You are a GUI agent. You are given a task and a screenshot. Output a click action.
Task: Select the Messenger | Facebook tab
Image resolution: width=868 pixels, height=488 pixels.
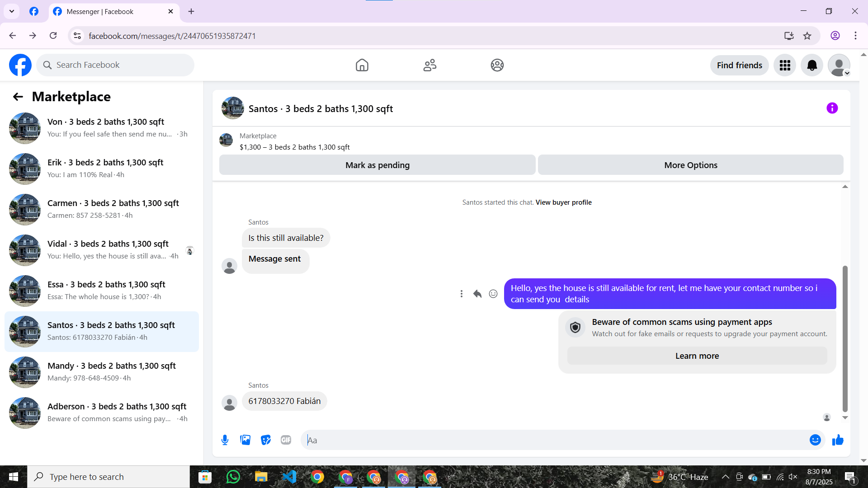(x=113, y=11)
